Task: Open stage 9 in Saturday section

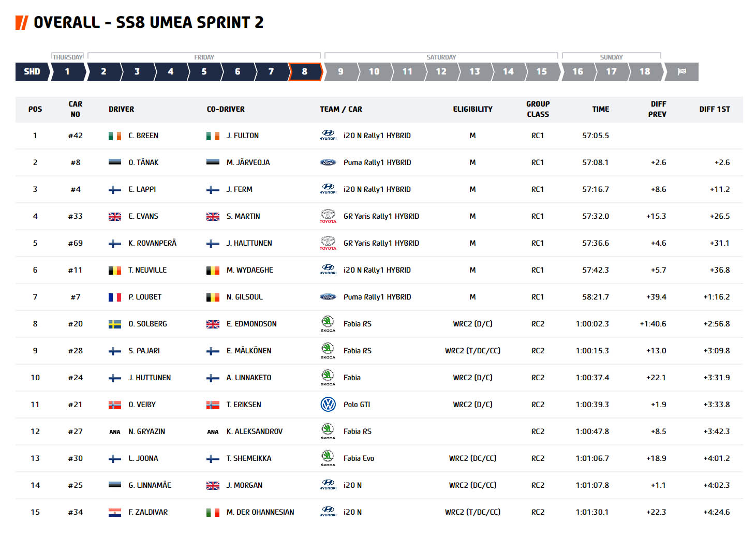Action: (340, 72)
